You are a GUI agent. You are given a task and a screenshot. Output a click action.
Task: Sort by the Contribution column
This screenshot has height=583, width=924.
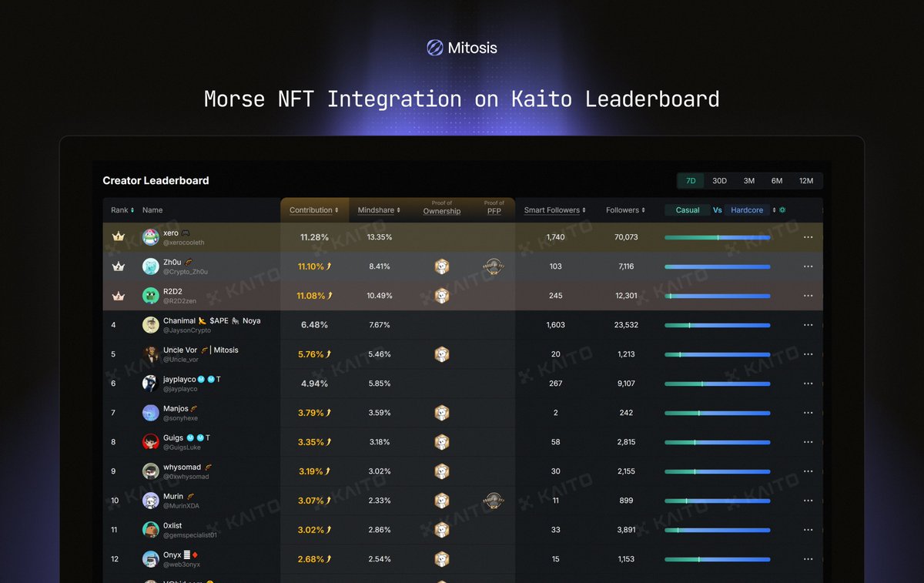(x=314, y=210)
